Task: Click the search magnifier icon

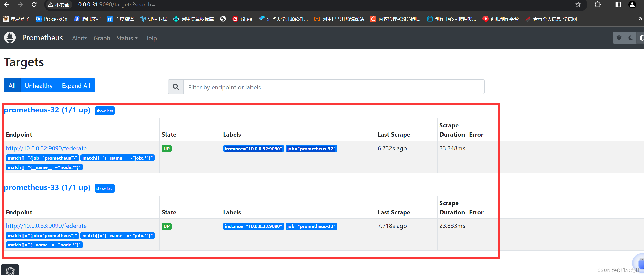Action: [x=176, y=87]
